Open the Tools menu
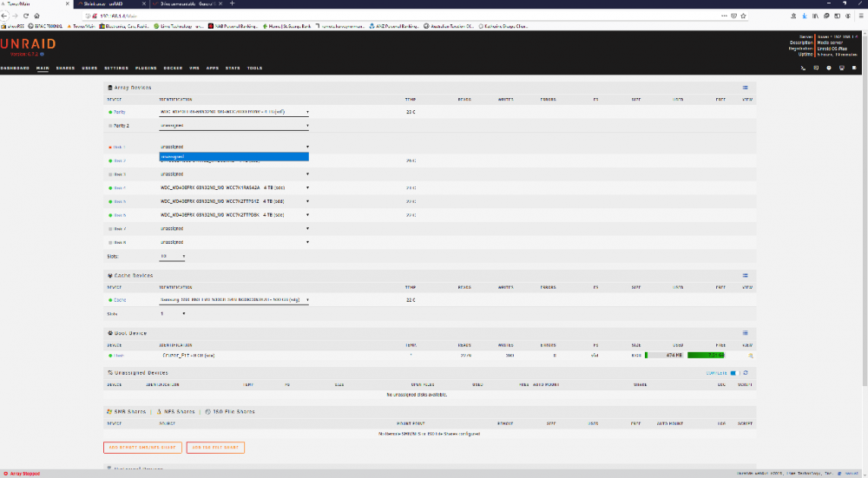 (x=254, y=68)
